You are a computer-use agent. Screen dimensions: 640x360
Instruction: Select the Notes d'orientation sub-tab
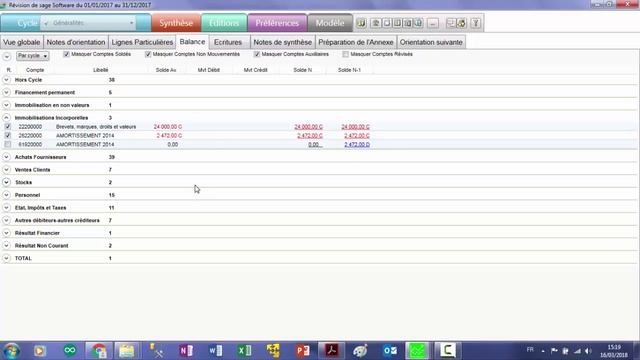(76, 42)
